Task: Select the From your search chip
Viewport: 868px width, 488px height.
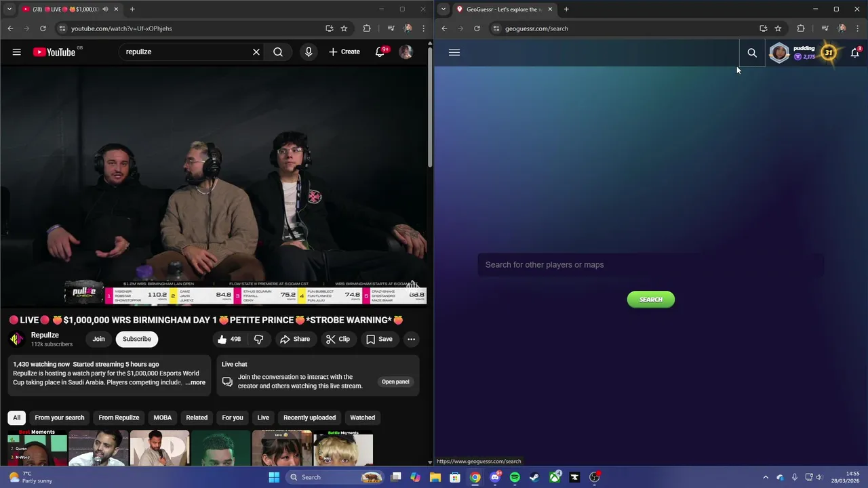Action: 60,418
